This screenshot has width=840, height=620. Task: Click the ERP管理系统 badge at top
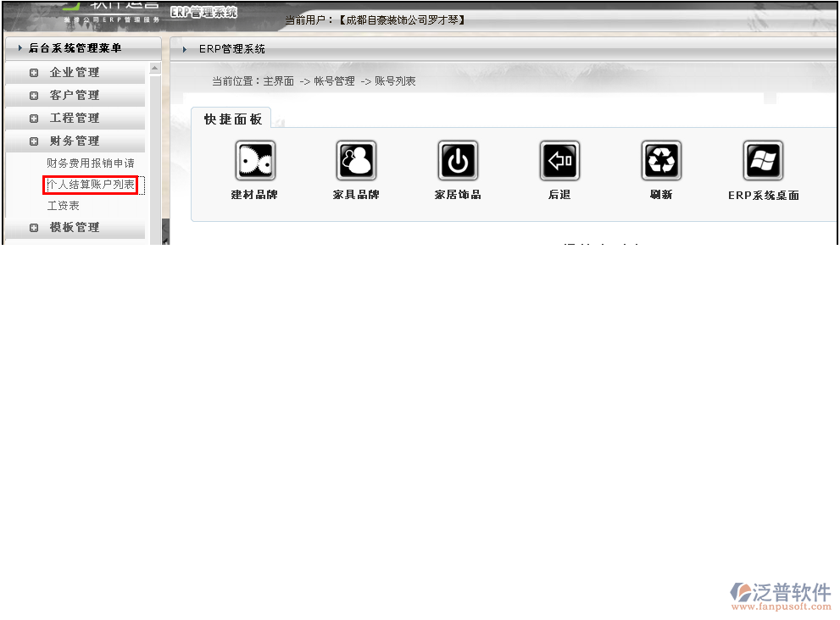[x=203, y=12]
